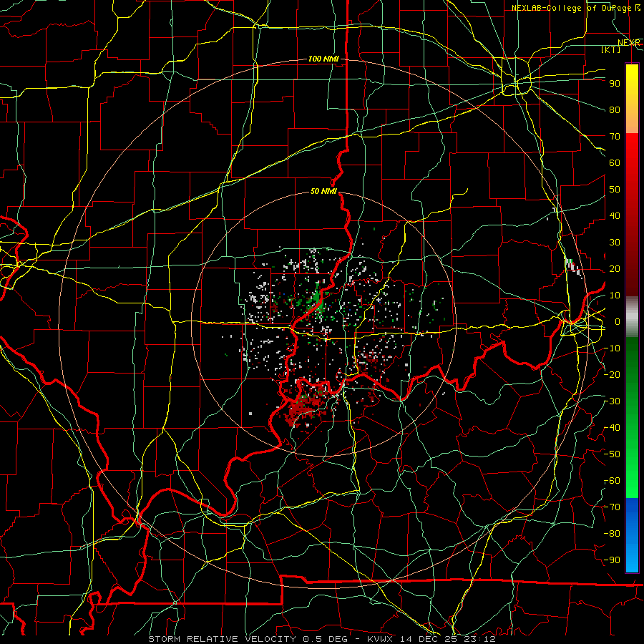Click the 60 value on the velocity scale

click(x=615, y=162)
